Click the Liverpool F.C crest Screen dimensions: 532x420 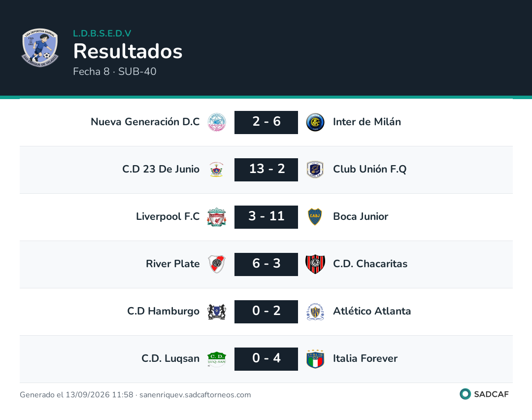(x=216, y=217)
